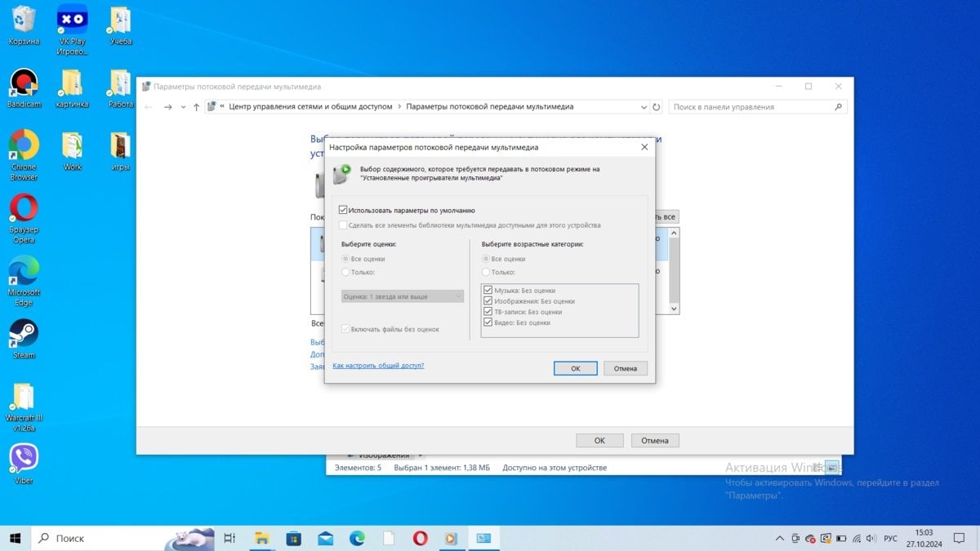Launch Viber from the desktop

[x=24, y=464]
